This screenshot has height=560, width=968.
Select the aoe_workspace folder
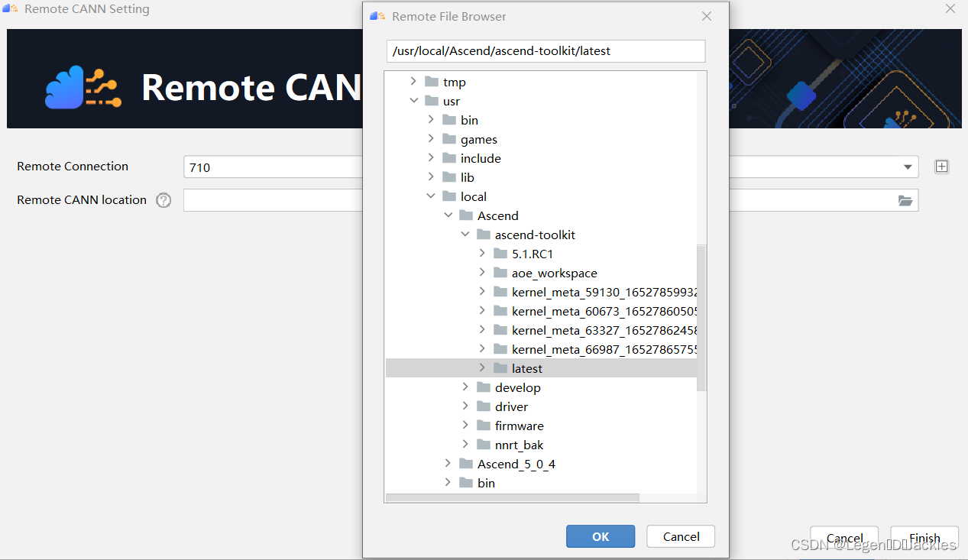[555, 273]
